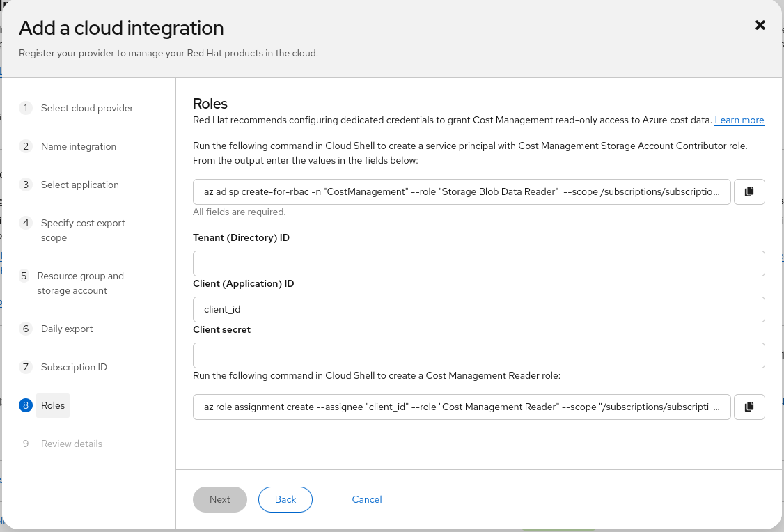The width and height of the screenshot is (784, 532).
Task: Close the Add a cloud integration dialog
Action: click(x=760, y=26)
